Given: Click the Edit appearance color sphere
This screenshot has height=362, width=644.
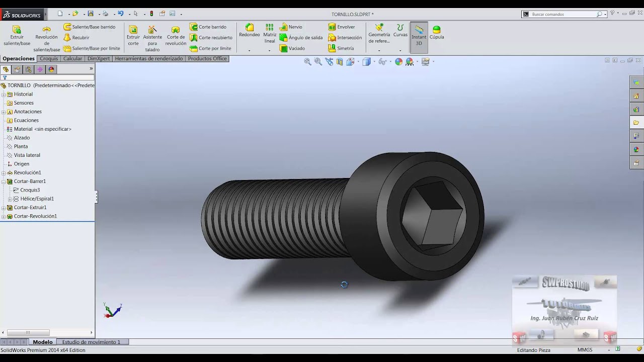Looking at the screenshot, I should [399, 61].
